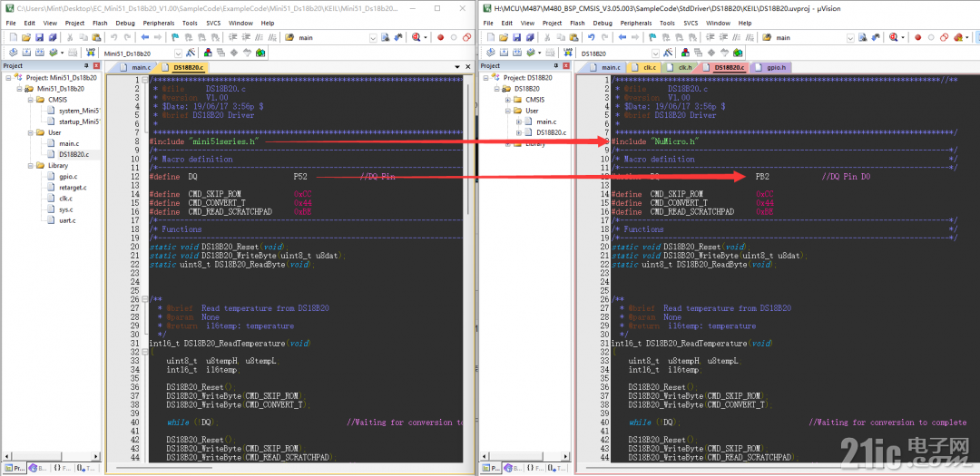The image size is (980, 476).
Task: Click Open file icon in right window toolbar
Action: click(x=503, y=37)
